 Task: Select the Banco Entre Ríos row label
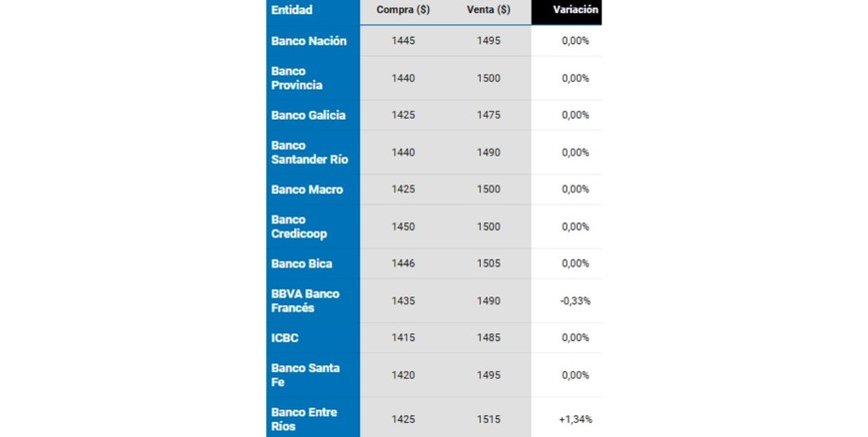tap(303, 419)
